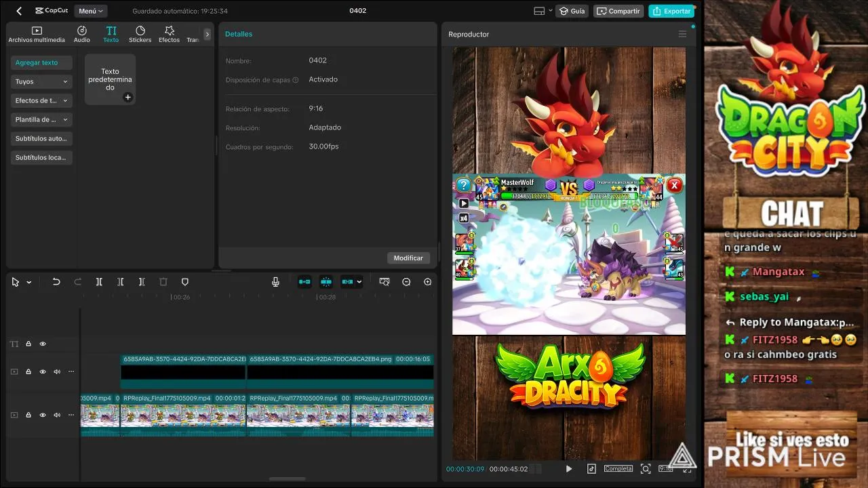Lock the RPReplay video track
This screenshot has height=488, width=868.
(x=28, y=415)
